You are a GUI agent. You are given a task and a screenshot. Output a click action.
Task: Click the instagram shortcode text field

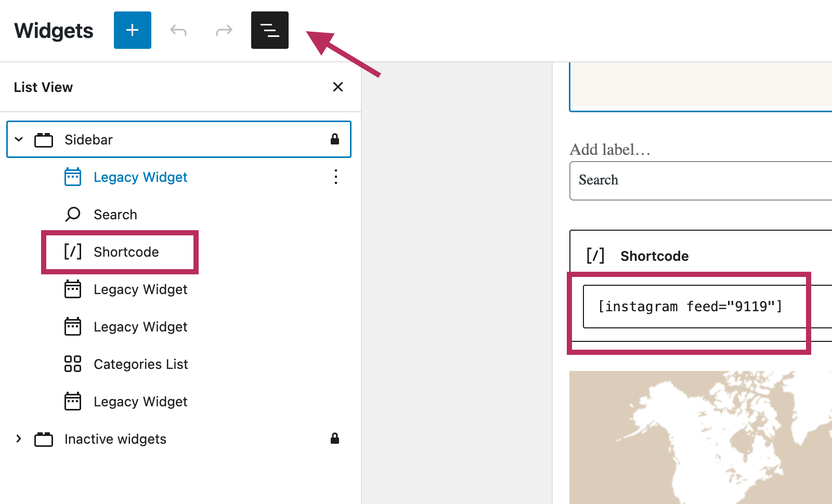(x=692, y=307)
